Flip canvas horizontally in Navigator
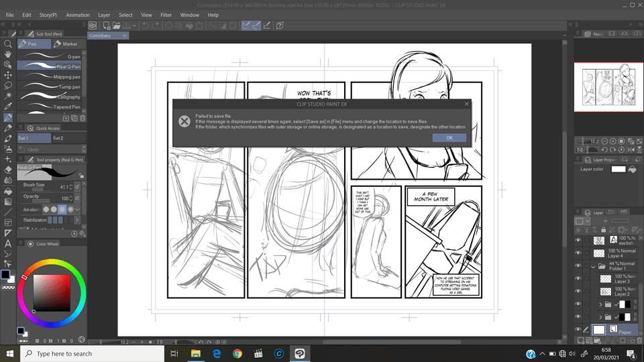 click(631, 149)
